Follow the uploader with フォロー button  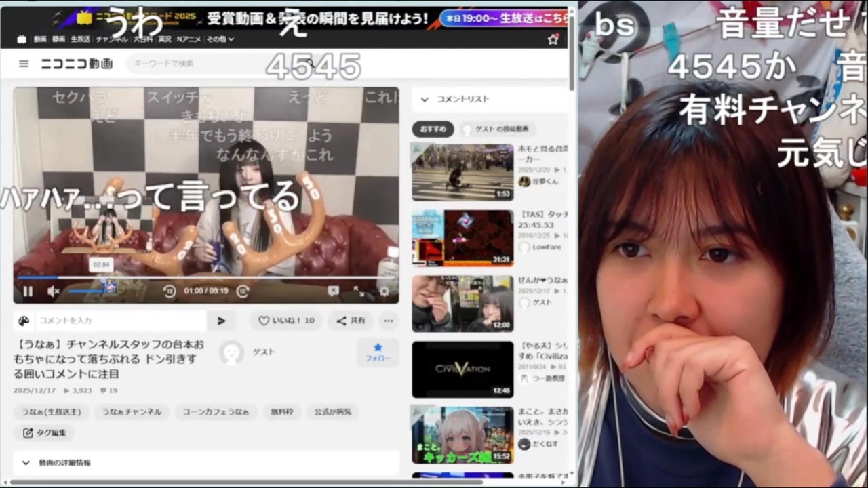tap(378, 352)
